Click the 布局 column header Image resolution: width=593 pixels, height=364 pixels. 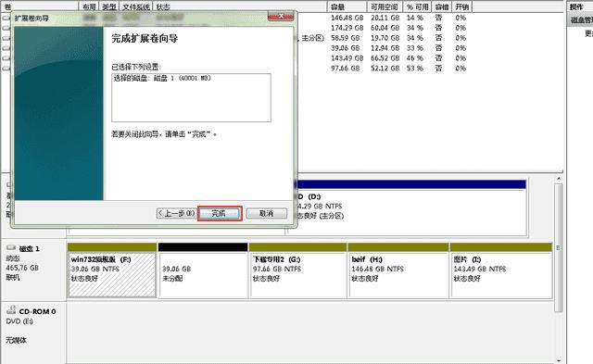click(89, 6)
